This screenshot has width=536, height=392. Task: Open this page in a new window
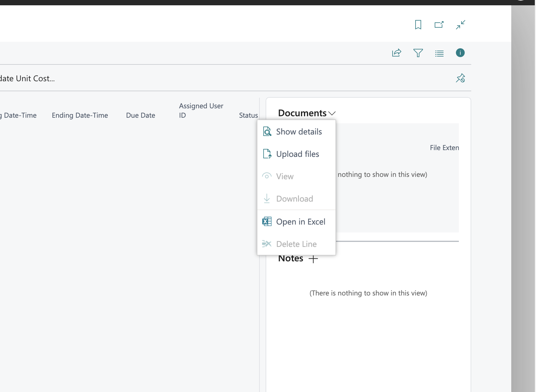[x=439, y=25]
